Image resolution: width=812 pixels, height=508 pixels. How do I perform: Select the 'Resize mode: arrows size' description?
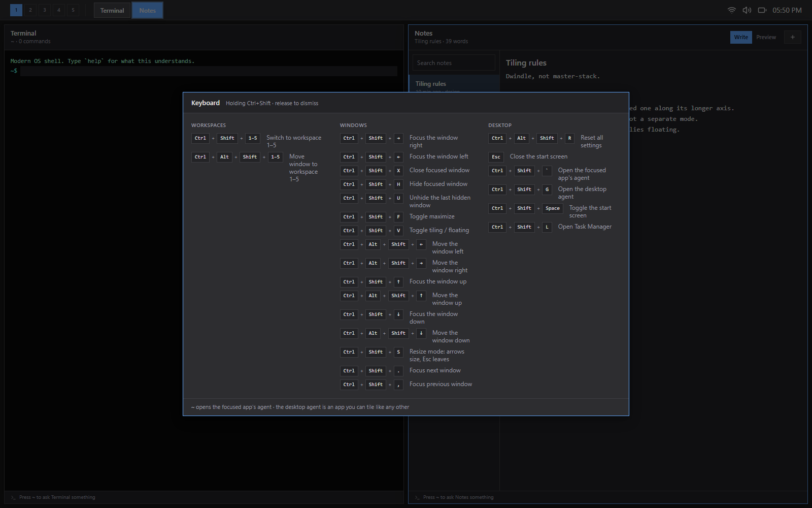[x=437, y=355]
